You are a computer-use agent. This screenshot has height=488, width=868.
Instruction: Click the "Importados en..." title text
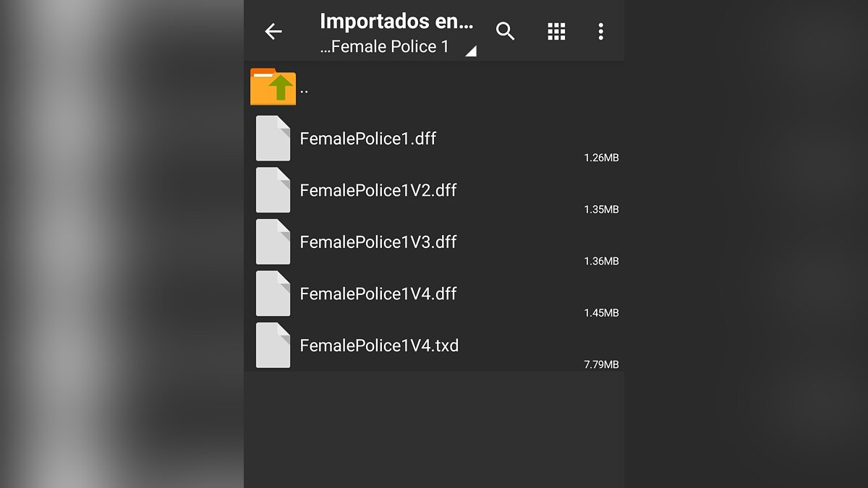[x=396, y=22]
